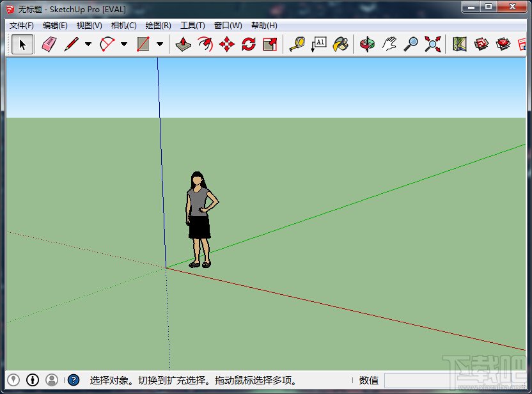Viewport: 532px width, 394px height.
Task: Expand the arc tool dropdown arrow
Action: point(124,44)
